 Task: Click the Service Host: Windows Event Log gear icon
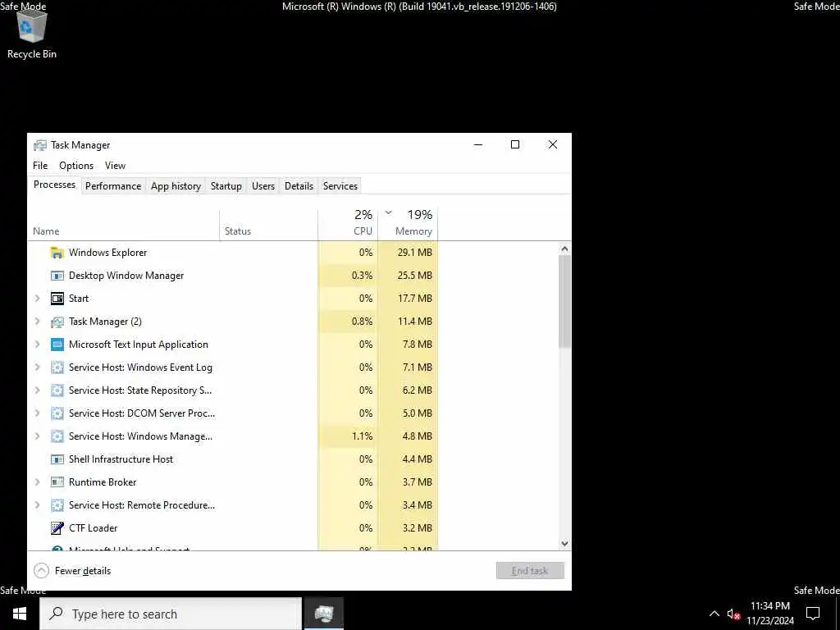(x=57, y=367)
